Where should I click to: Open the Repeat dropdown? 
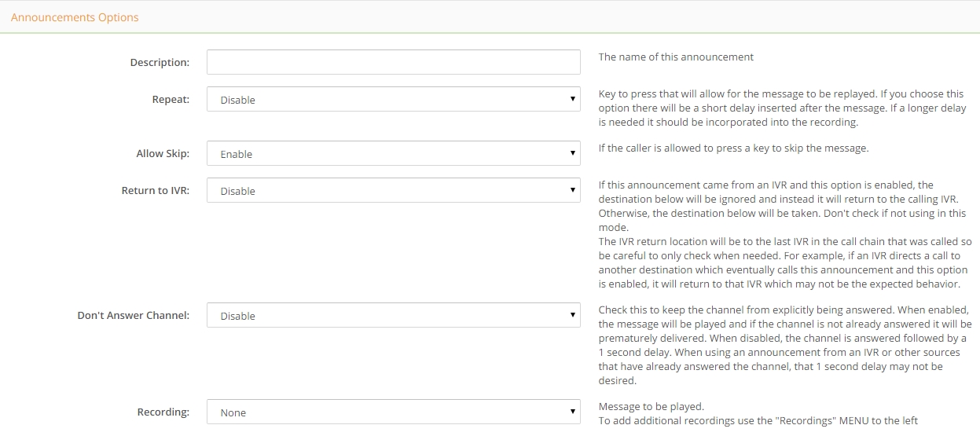[x=393, y=99]
